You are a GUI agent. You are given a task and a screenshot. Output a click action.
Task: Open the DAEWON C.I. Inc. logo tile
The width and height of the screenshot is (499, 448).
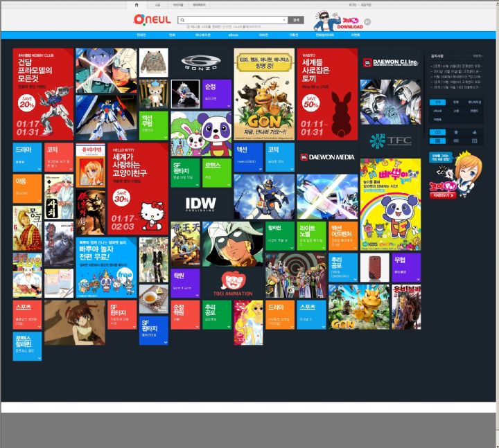click(x=390, y=62)
